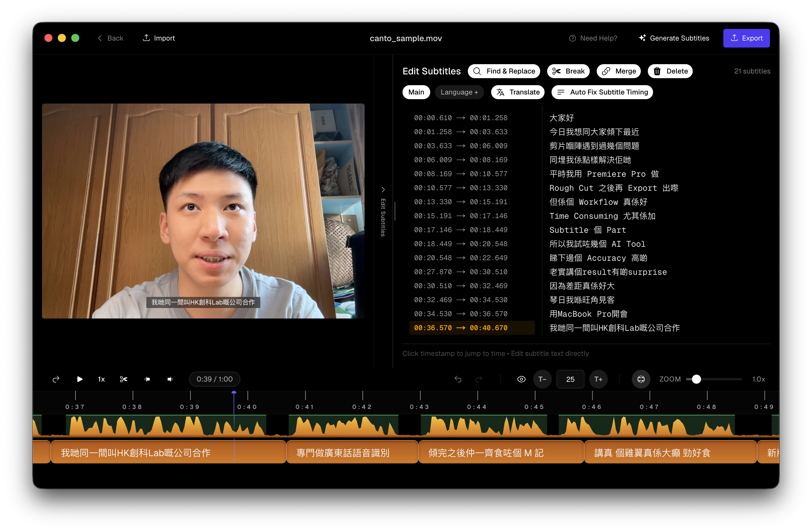The image size is (812, 532).
Task: Click the purple Export button
Action: (x=746, y=38)
